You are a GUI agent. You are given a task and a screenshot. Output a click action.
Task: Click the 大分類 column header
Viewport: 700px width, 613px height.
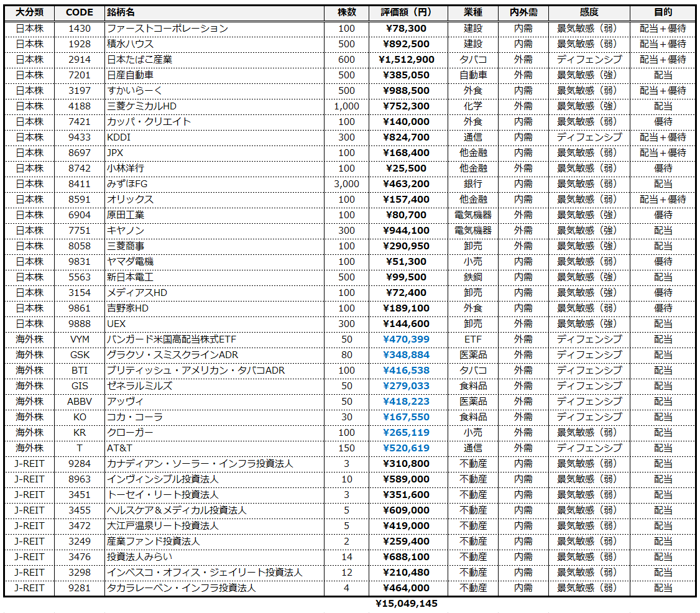[x=29, y=12]
